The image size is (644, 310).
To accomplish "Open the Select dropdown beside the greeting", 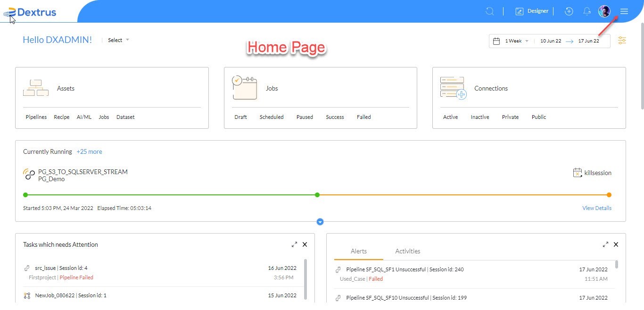I will click(118, 40).
